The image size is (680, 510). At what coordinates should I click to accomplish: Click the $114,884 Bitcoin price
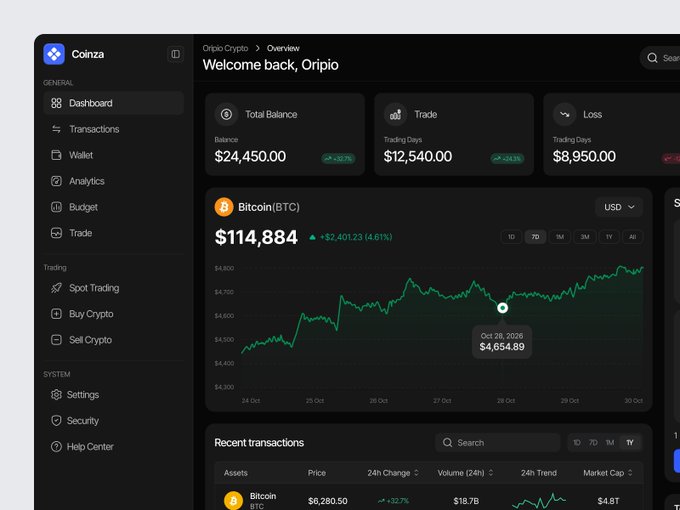[x=256, y=237]
